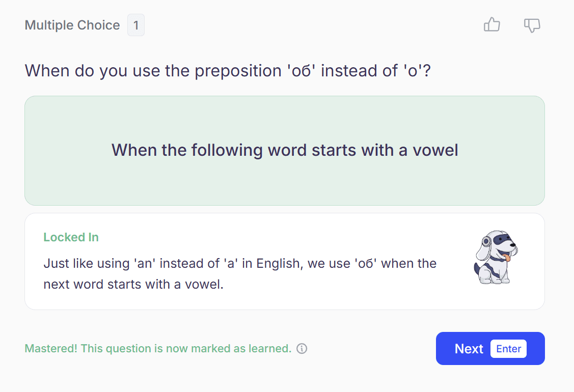Screen dimensions: 574x392
Task: Click the thumbs down feedback icon
Action: pyautogui.click(x=532, y=25)
